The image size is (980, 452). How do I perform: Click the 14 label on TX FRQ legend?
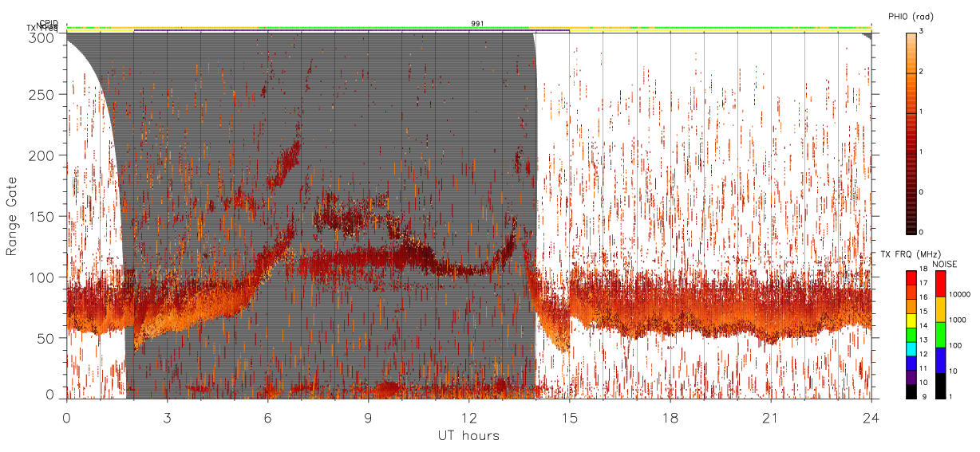925,326
